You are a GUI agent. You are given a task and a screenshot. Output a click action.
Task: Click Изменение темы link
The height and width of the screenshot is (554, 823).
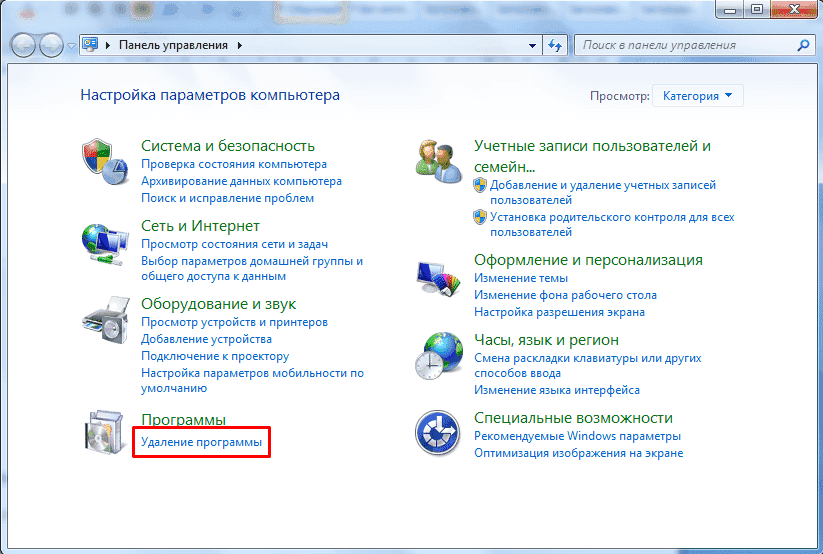point(521,278)
